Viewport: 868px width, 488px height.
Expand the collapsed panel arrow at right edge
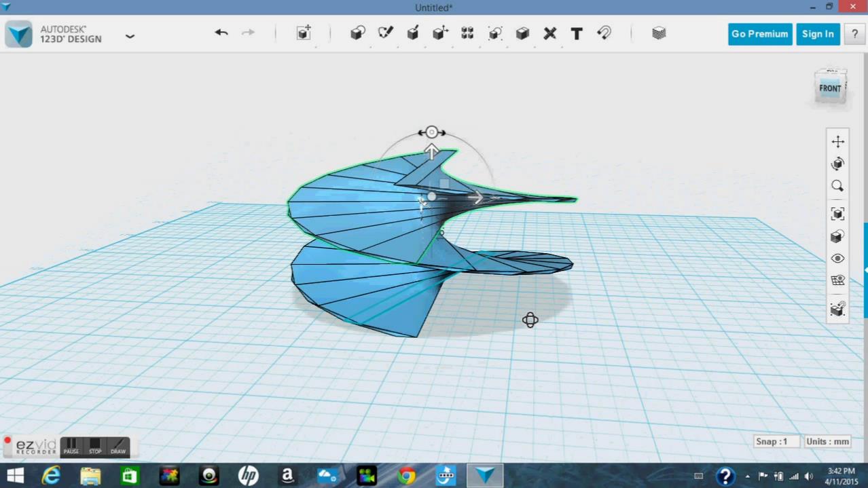865,269
